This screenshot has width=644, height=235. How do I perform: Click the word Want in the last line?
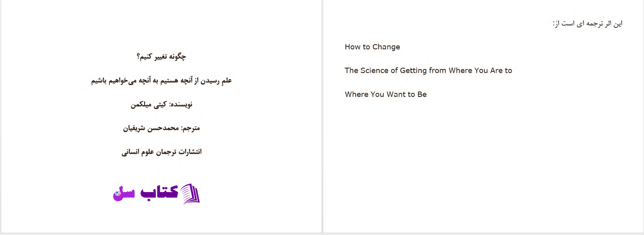(x=396, y=94)
